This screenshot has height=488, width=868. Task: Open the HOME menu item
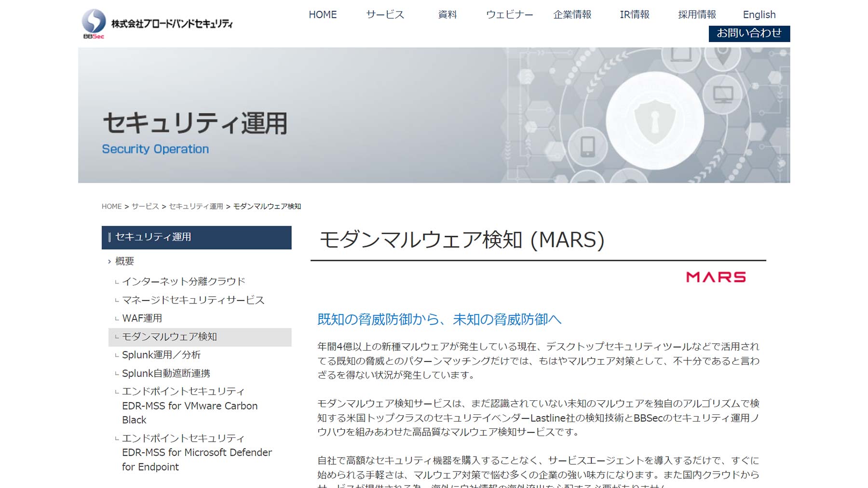(323, 14)
